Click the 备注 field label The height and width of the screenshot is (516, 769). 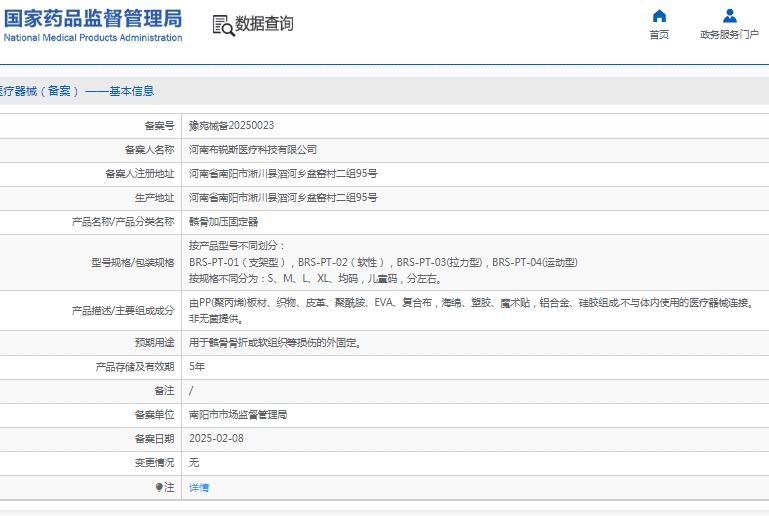point(164,391)
